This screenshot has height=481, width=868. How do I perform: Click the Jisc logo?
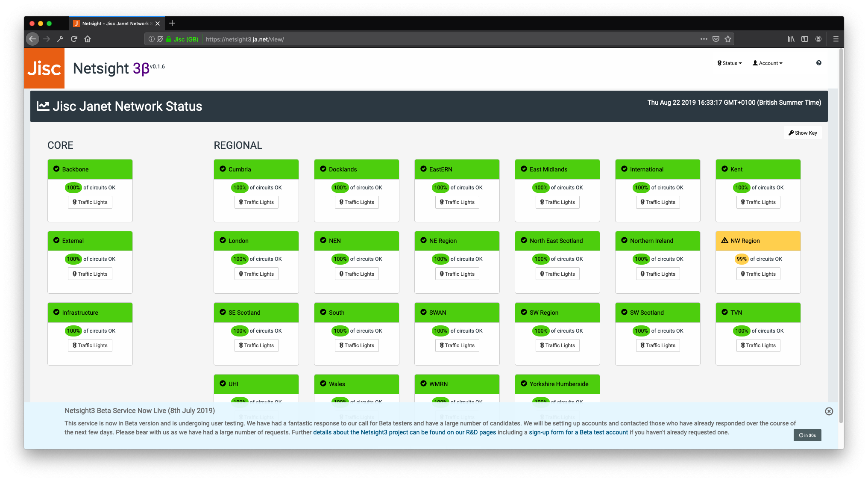(44, 68)
